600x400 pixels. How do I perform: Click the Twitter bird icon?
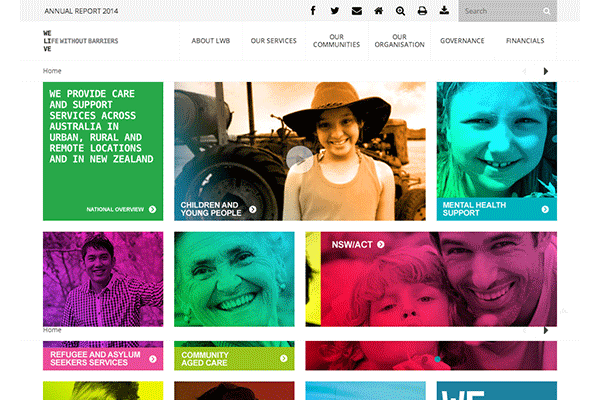click(x=334, y=11)
